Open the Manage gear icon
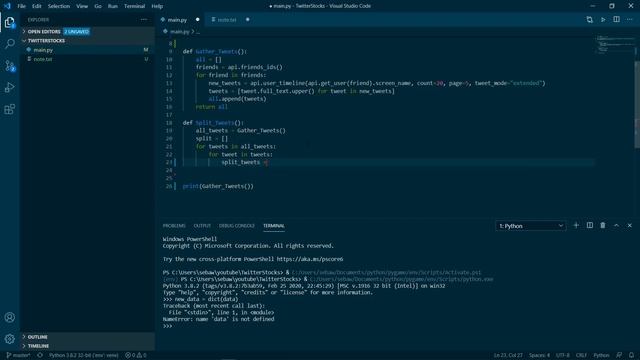The image size is (640, 360). [10, 338]
